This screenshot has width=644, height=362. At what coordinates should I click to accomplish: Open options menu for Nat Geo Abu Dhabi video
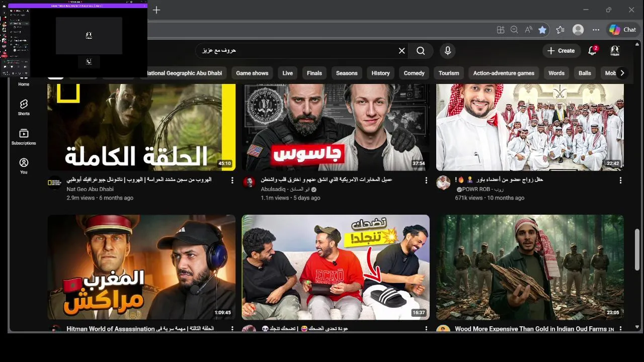point(232,180)
